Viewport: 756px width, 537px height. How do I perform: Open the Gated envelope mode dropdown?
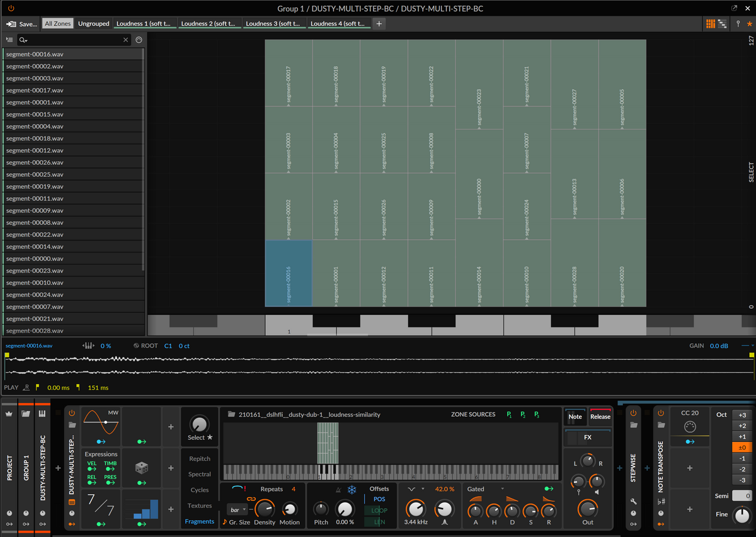(485, 489)
